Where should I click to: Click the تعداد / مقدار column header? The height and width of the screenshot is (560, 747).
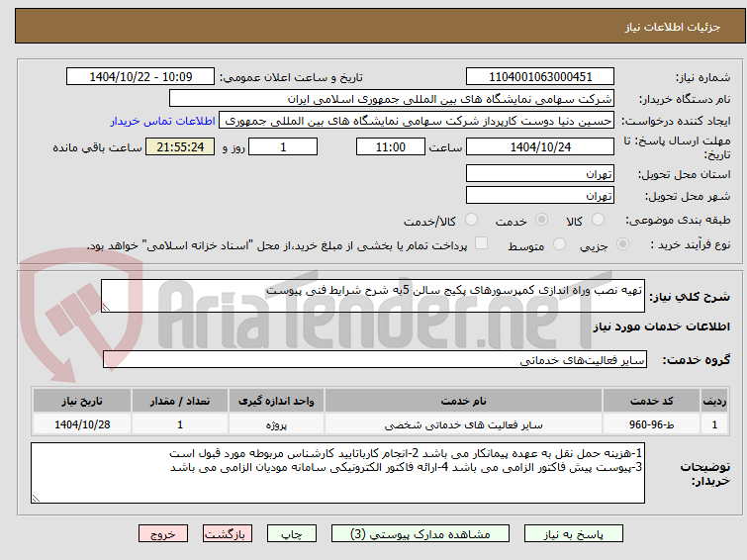180,401
